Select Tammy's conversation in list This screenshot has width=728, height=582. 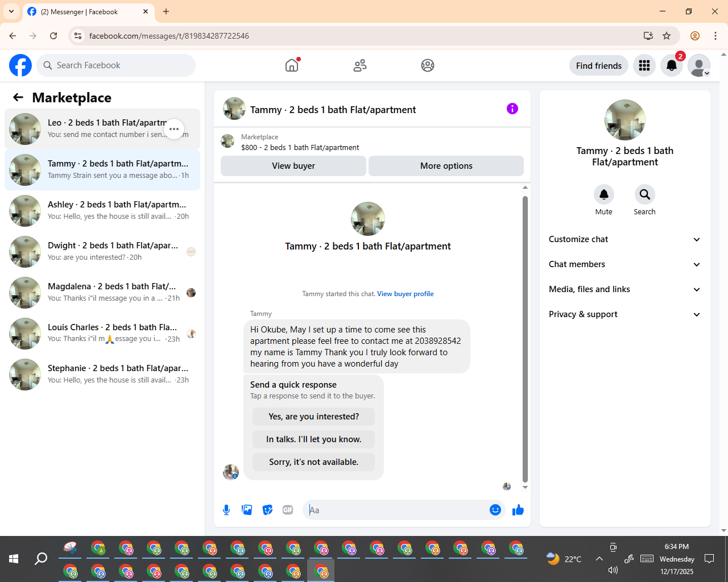(102, 170)
